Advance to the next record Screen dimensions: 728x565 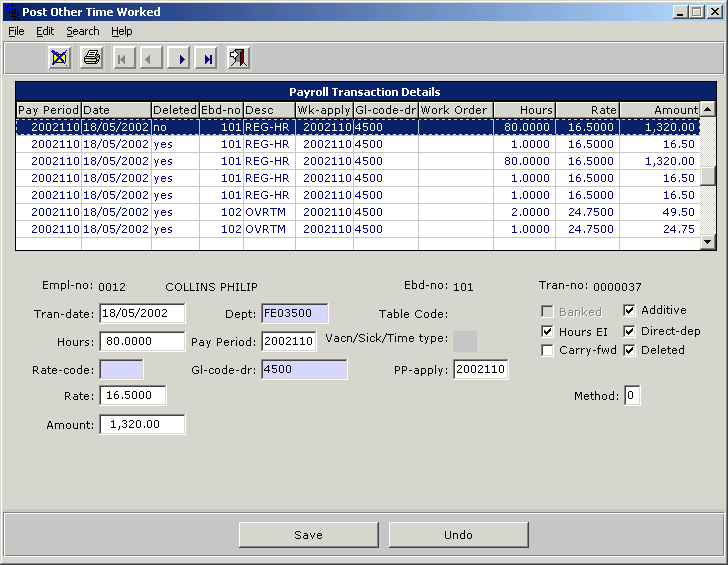[180, 58]
